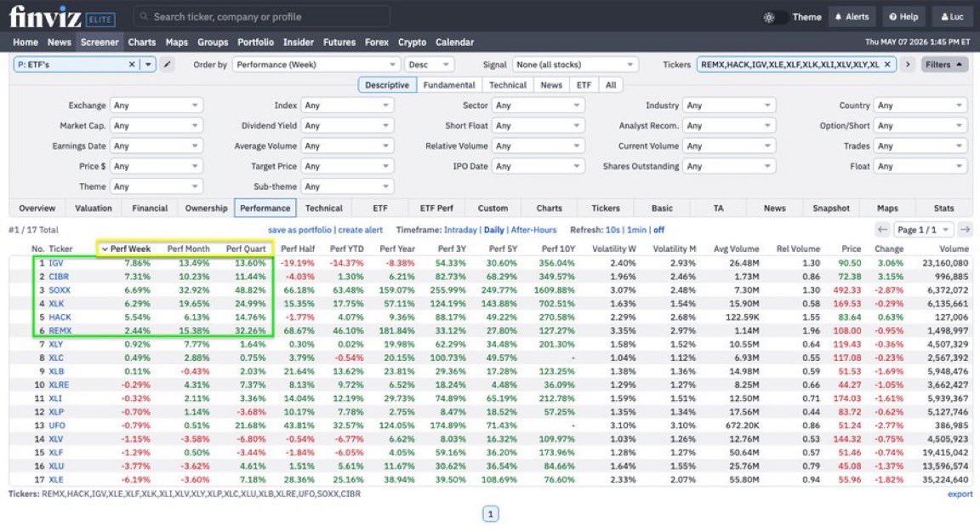This screenshot has width=980, height=532.
Task: Open the Luc user account button
Action: (x=952, y=17)
